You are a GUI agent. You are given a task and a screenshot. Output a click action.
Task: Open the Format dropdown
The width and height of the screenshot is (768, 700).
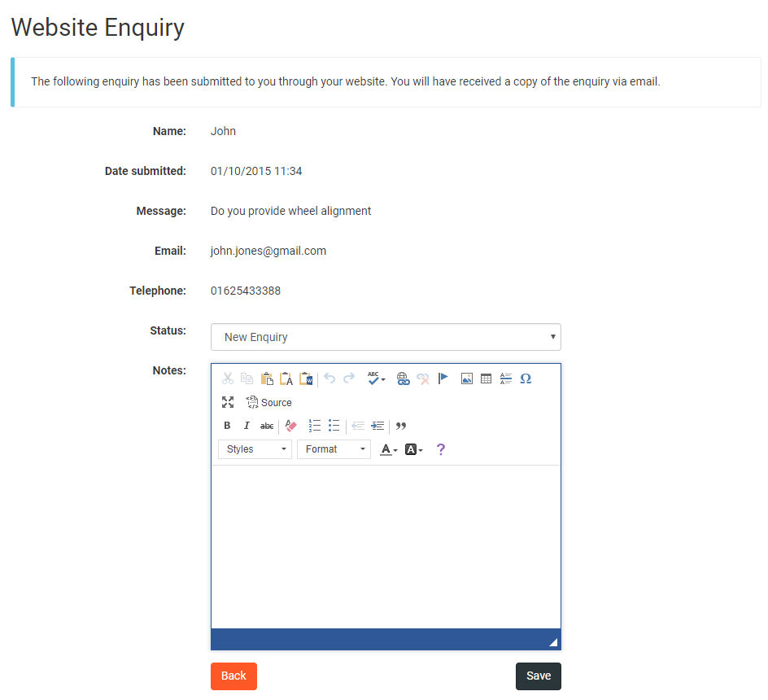coord(334,449)
